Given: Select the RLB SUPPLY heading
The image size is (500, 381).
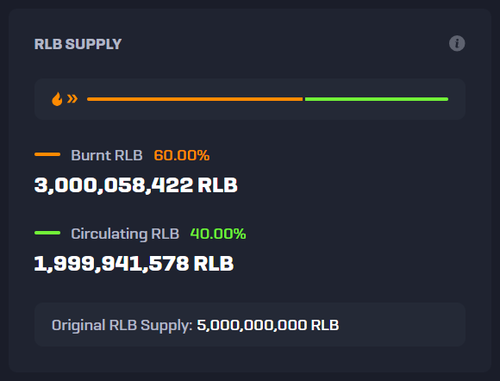Looking at the screenshot, I should point(78,44).
